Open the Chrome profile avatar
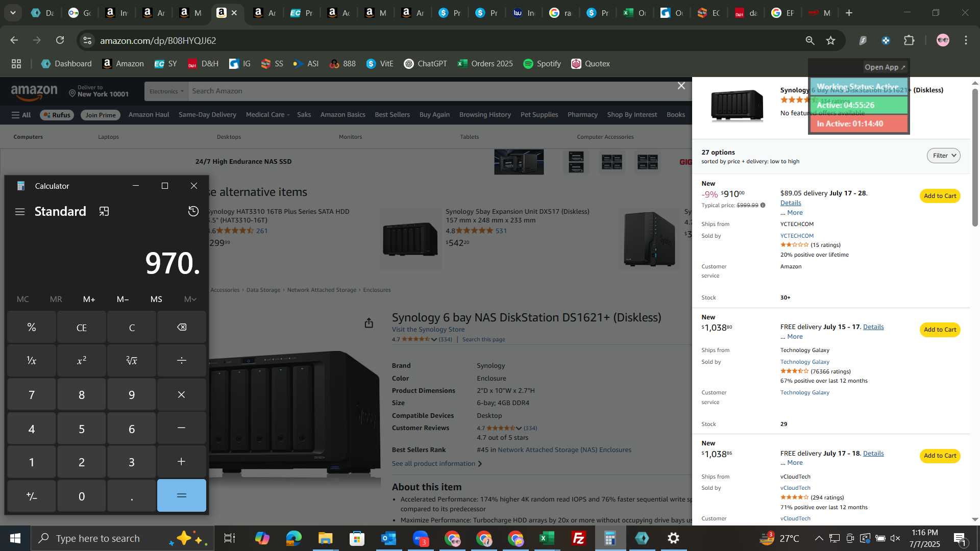Screen dimensions: 980x551 coord(943,40)
